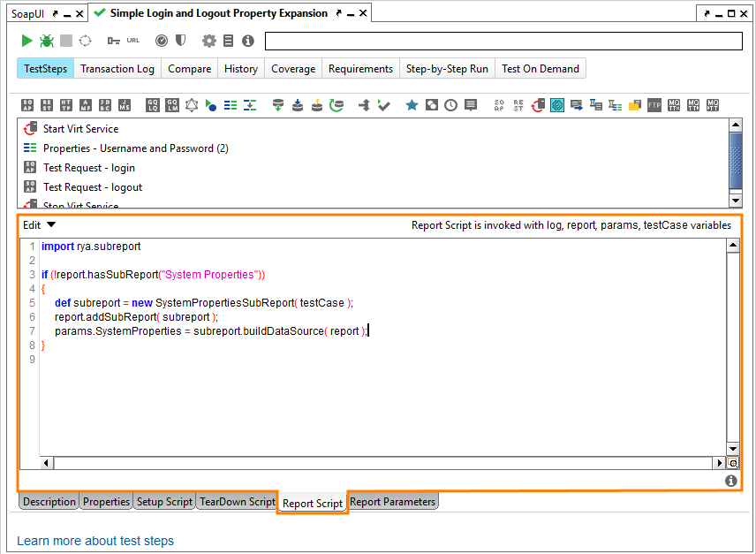Add an AMF request test step
This screenshot has height=554, width=756.
[x=86, y=105]
